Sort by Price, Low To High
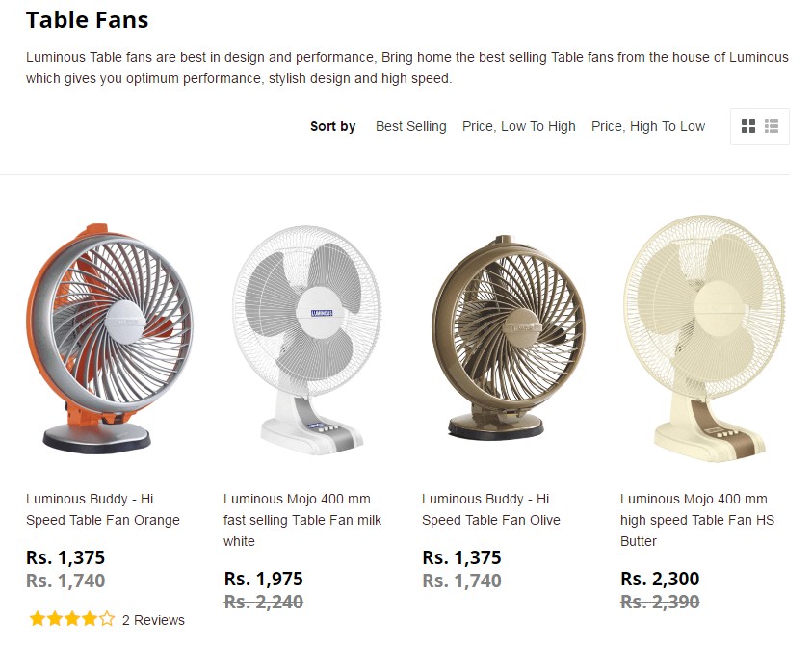This screenshot has width=812, height=671. (518, 126)
